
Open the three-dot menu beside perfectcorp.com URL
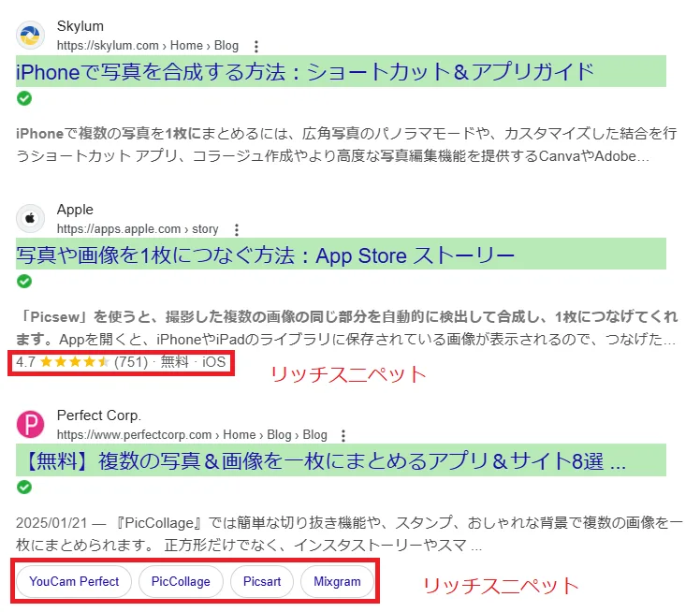click(x=343, y=436)
